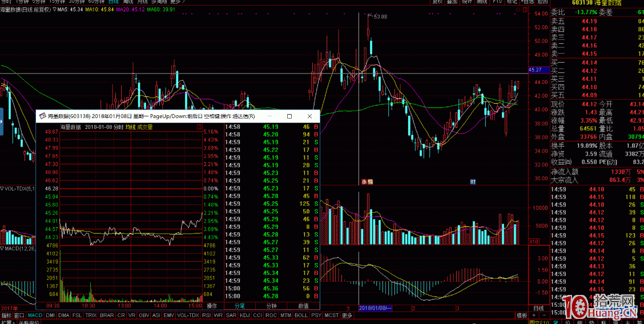Screen dimensions: 644x324
Task: Click the 财 marker below the candlestick chart
Action: [473, 182]
